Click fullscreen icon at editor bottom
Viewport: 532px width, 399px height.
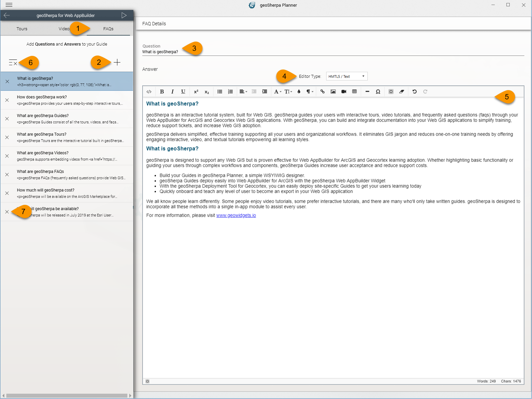pyautogui.click(x=147, y=381)
